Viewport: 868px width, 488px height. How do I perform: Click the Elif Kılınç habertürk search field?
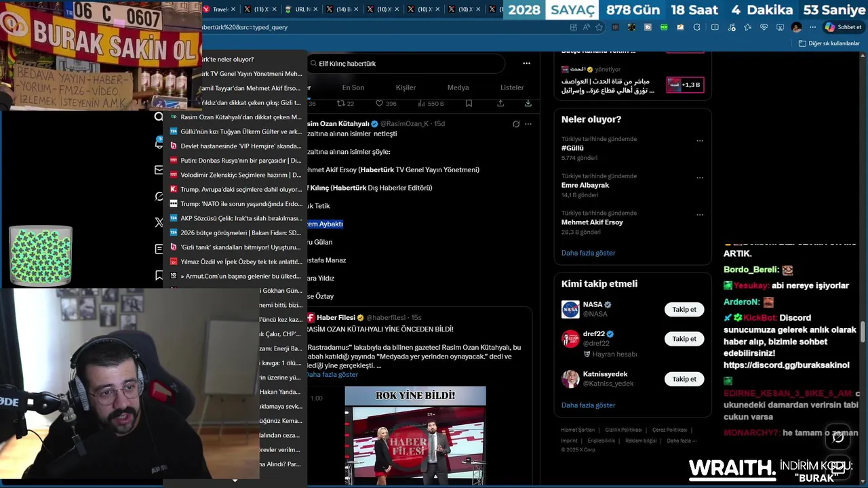[406, 64]
